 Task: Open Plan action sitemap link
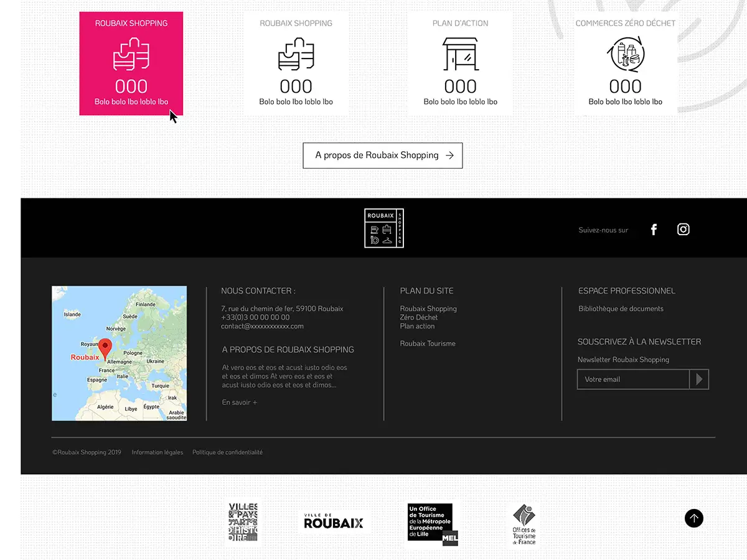tap(417, 326)
